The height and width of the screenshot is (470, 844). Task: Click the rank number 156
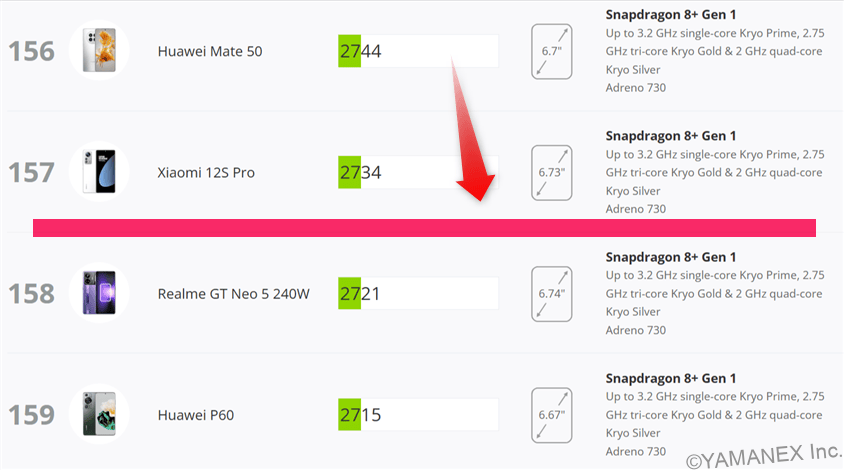[x=31, y=51]
